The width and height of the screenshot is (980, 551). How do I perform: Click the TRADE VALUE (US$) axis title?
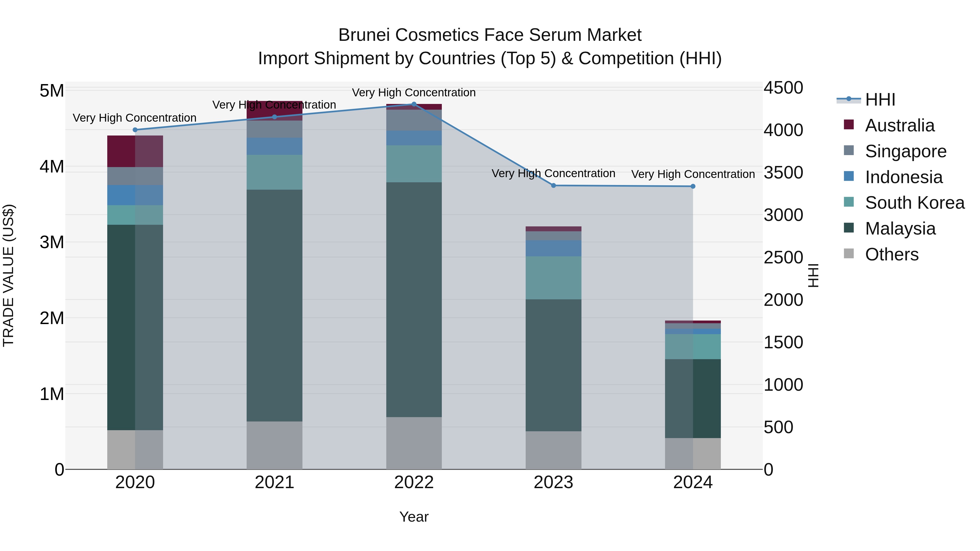tap(8, 275)
